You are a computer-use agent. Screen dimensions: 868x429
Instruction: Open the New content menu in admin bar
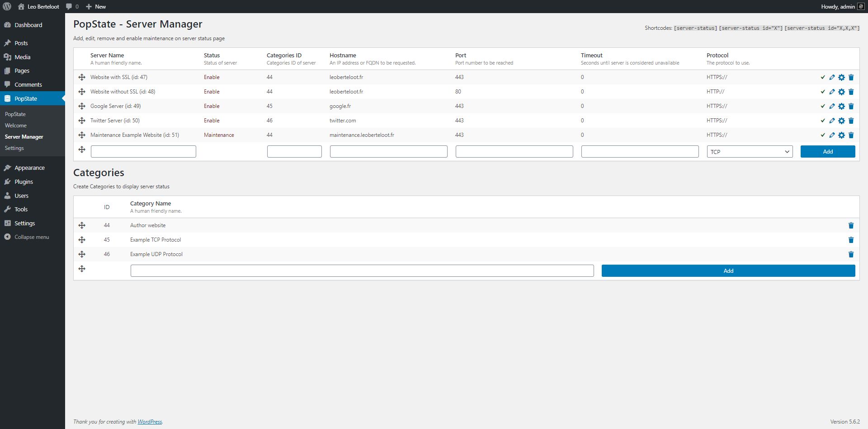pos(96,6)
